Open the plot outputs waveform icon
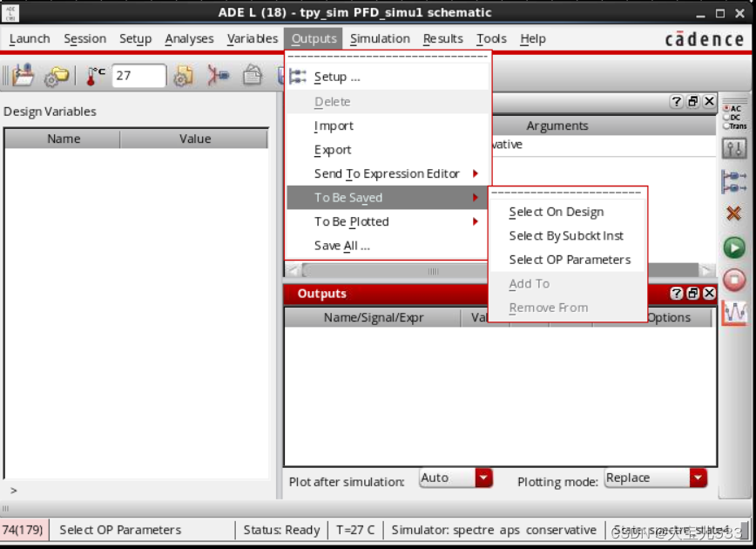The image size is (756, 549). pyautogui.click(x=734, y=312)
